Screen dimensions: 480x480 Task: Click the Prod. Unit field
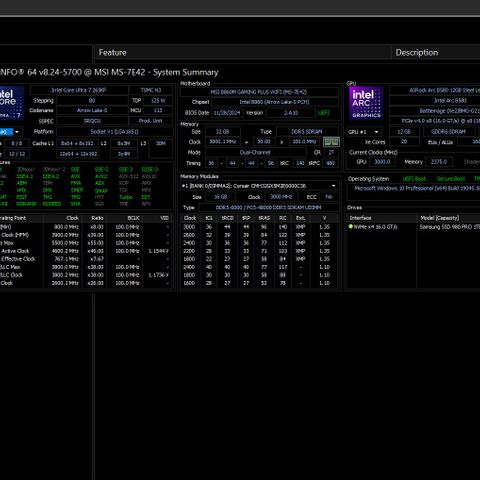click(151, 121)
